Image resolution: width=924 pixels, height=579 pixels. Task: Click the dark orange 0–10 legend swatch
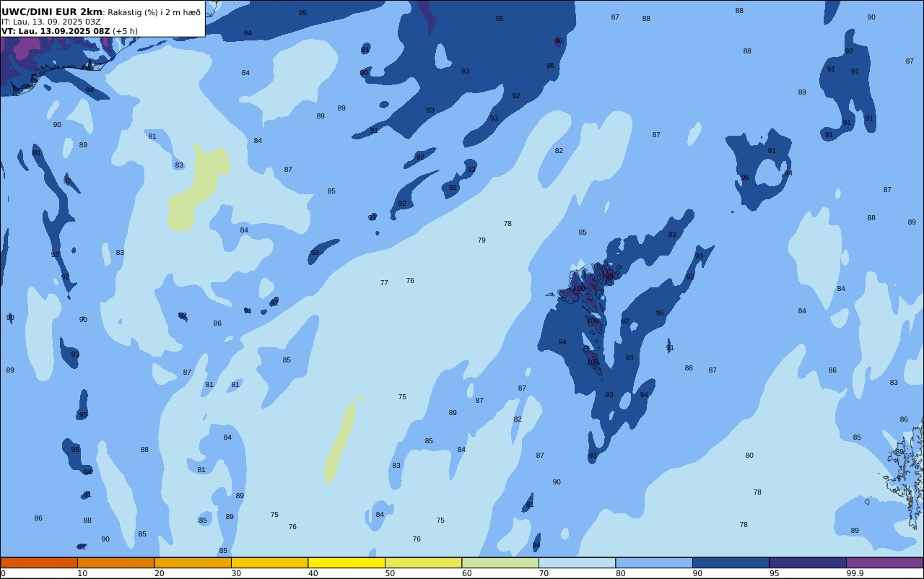pos(39,562)
